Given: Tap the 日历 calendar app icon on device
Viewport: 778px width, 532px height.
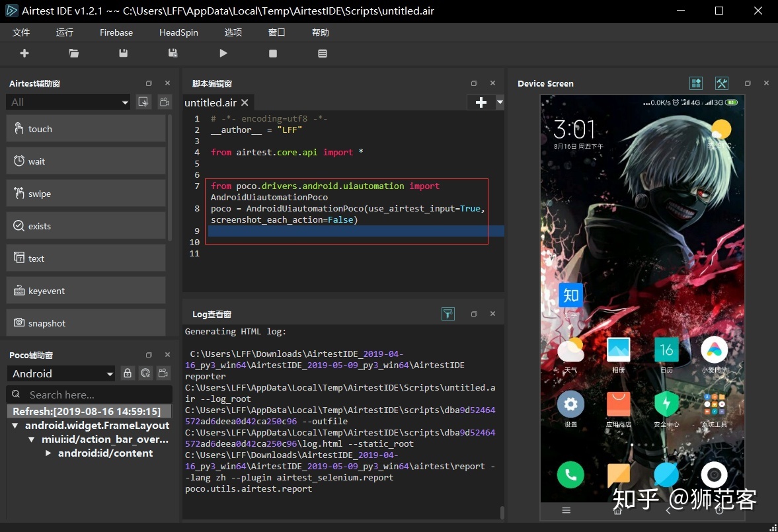Looking at the screenshot, I should coord(666,350).
